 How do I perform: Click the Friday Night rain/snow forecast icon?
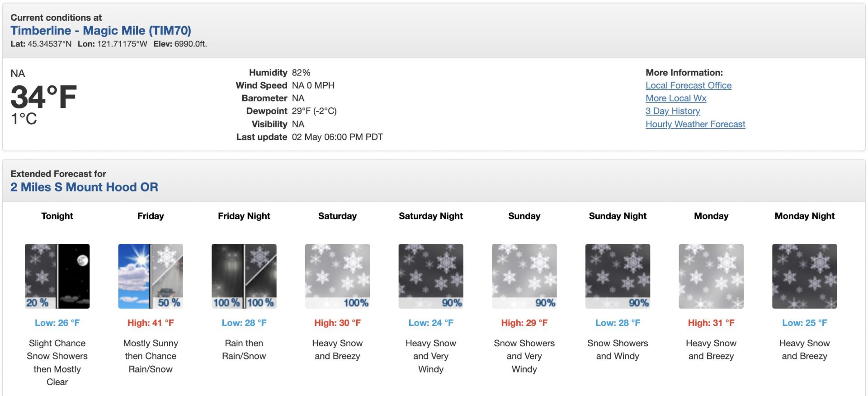(244, 276)
